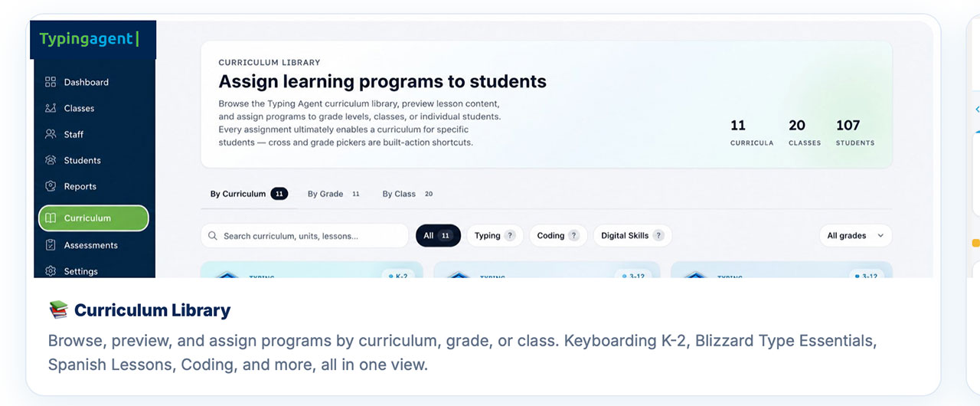The image size is (980, 406).
Task: Click the Assessments clipboard icon
Action: (x=51, y=245)
